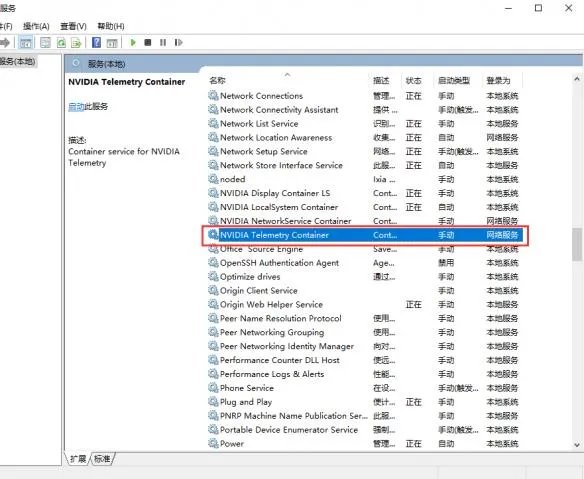Click the Pause Service toolbar icon
The image size is (584, 479).
point(163,42)
